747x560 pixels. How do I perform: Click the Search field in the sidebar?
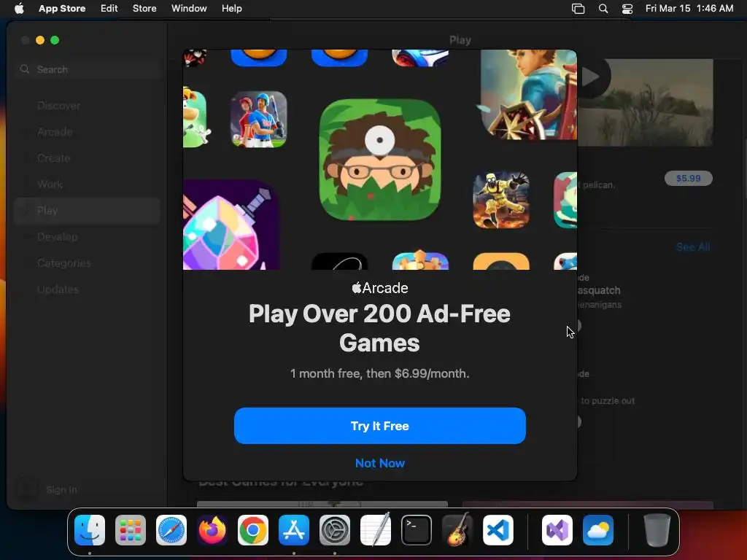point(88,69)
